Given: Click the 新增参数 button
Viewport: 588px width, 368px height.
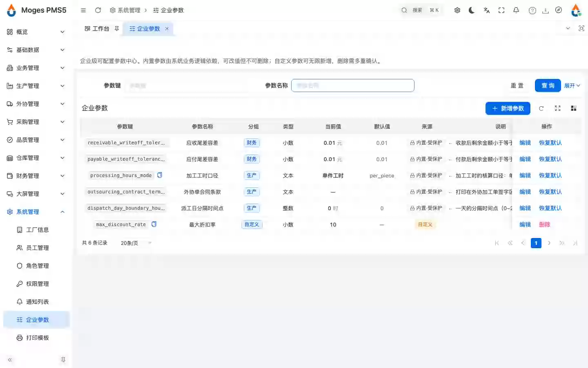Looking at the screenshot, I should [x=508, y=108].
